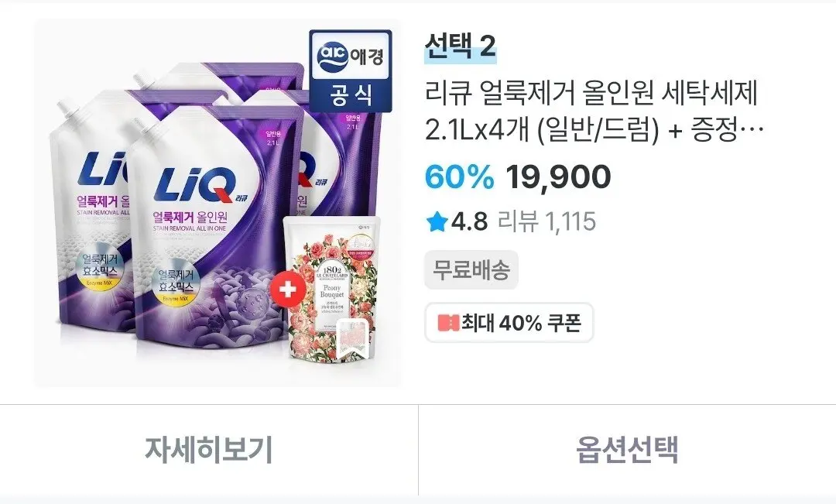Click the 선택 2 heading label

[460, 46]
